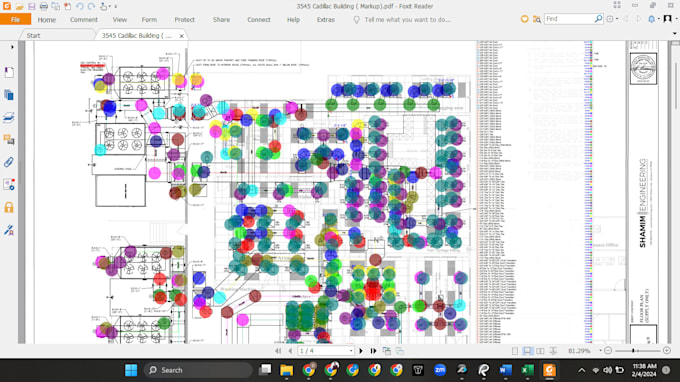Viewport: 680px width, 382px height.
Task: Open Microsoft Excel from the taskbar
Action: tap(527, 370)
